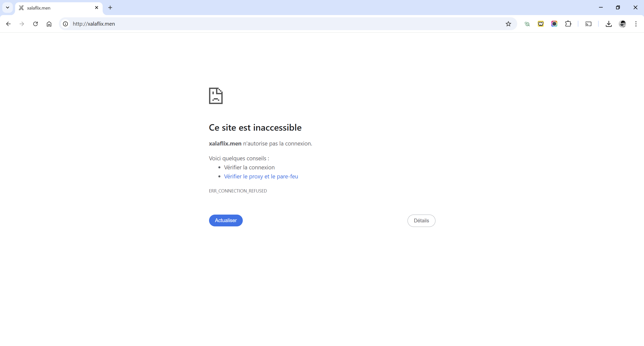Screen dimensions: 644x346
Task: Bookmark this page with the star
Action: [x=508, y=24]
